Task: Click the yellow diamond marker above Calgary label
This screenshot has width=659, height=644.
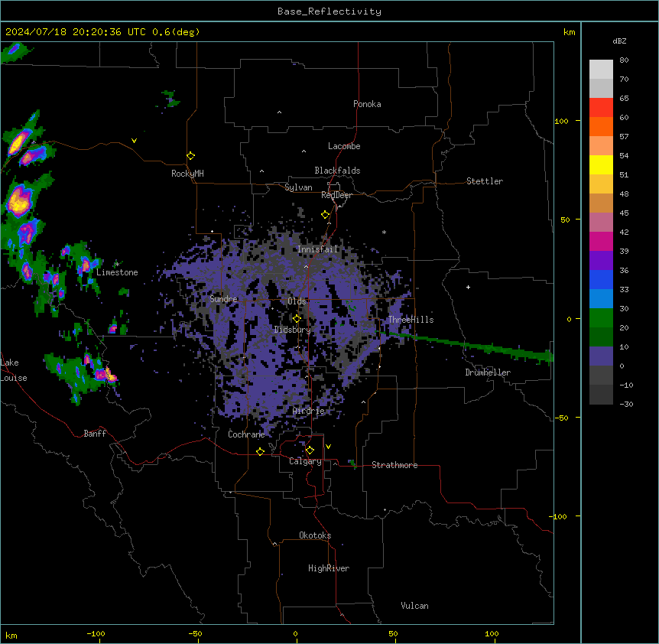Action: [310, 450]
